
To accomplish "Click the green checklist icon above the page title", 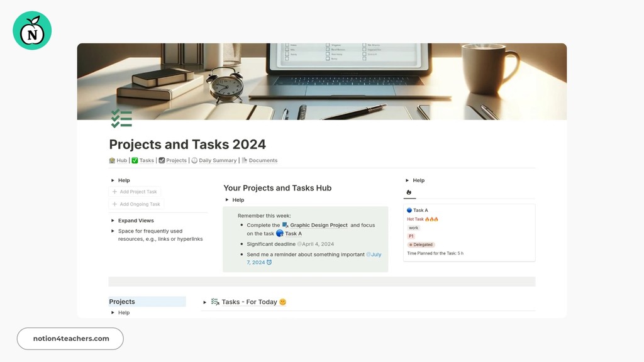I will [121, 117].
